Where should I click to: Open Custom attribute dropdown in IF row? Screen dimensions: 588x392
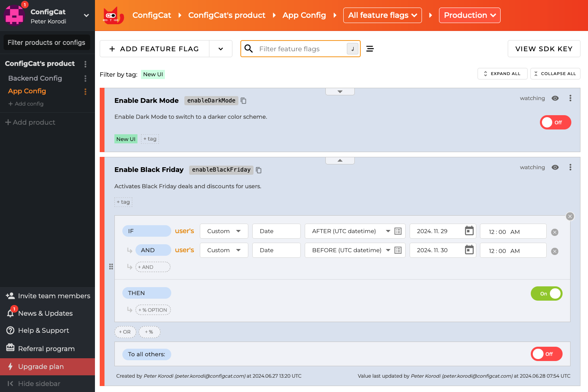[224, 231]
